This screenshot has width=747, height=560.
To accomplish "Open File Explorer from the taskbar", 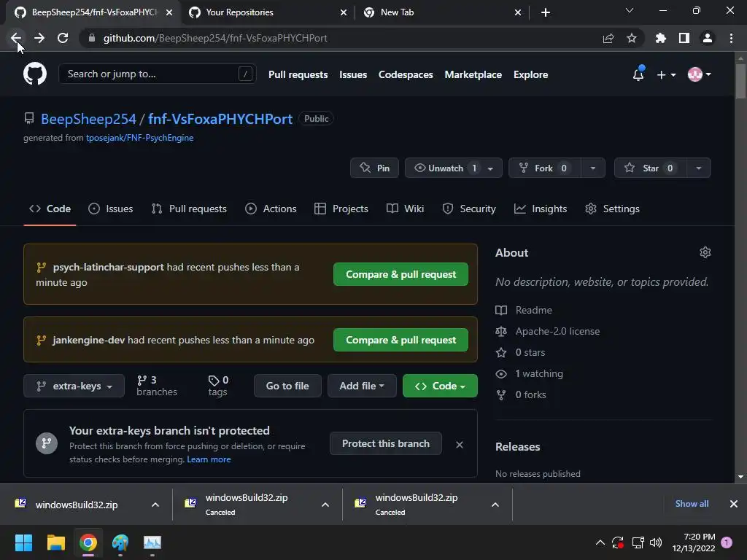I will click(55, 542).
